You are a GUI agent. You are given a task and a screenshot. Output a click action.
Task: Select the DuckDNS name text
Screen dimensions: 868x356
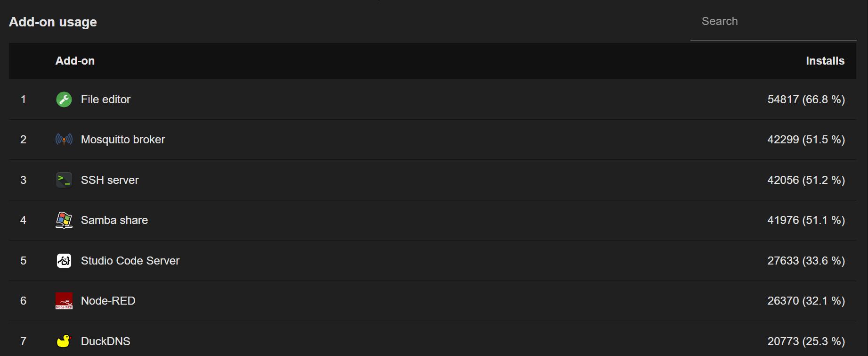(x=105, y=341)
